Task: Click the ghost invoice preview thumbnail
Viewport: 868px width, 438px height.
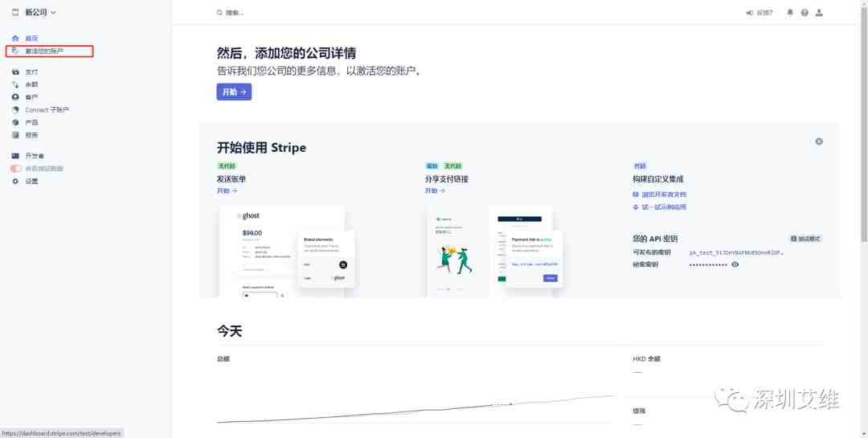Action: (288, 252)
